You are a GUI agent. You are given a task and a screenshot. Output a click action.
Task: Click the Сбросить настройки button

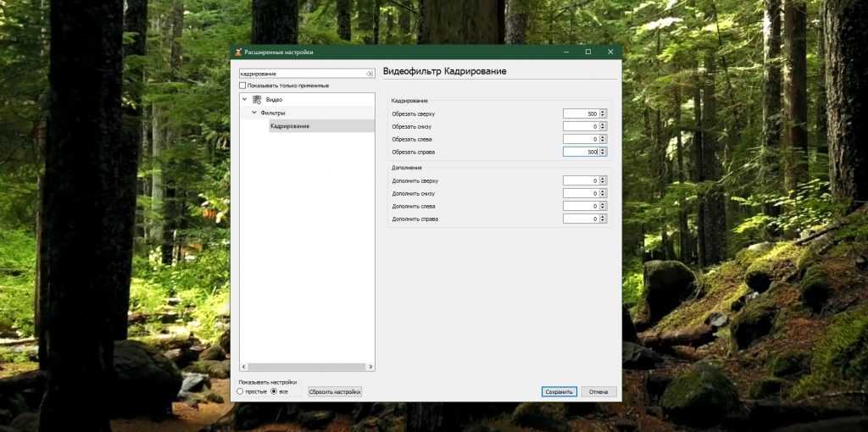click(335, 391)
